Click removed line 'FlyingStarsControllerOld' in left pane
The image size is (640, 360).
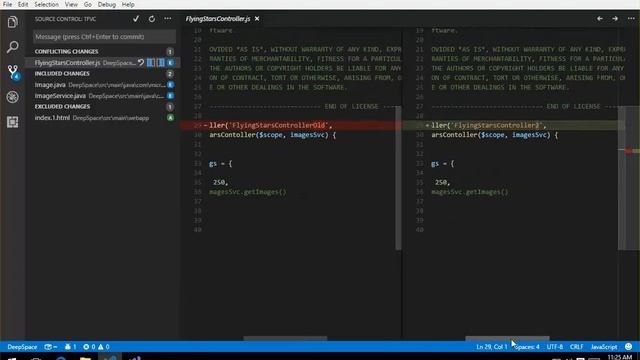(x=291, y=125)
